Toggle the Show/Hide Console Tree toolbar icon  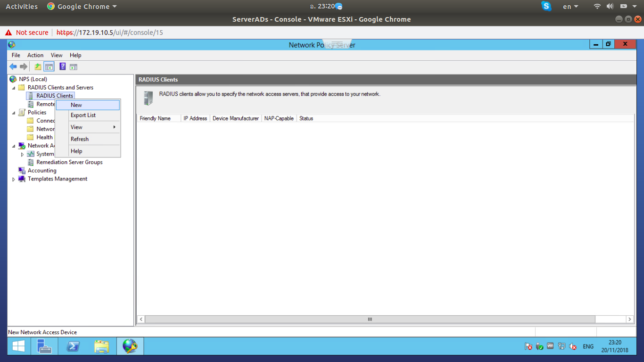[x=49, y=67]
